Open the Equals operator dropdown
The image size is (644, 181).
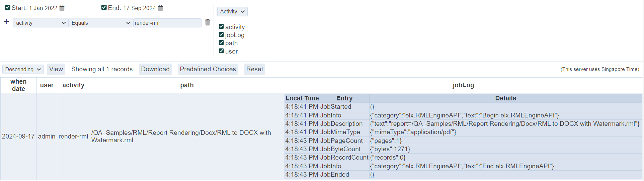[100, 23]
